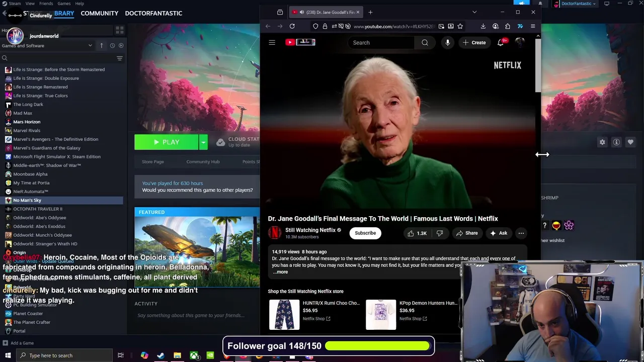Click the site padlock icon

pyautogui.click(x=325, y=26)
